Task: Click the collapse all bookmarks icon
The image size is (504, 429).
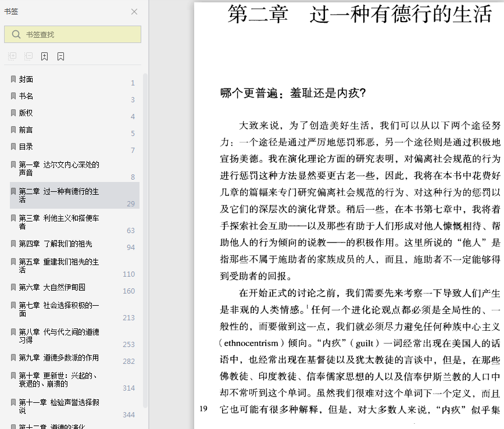Action: (28, 56)
